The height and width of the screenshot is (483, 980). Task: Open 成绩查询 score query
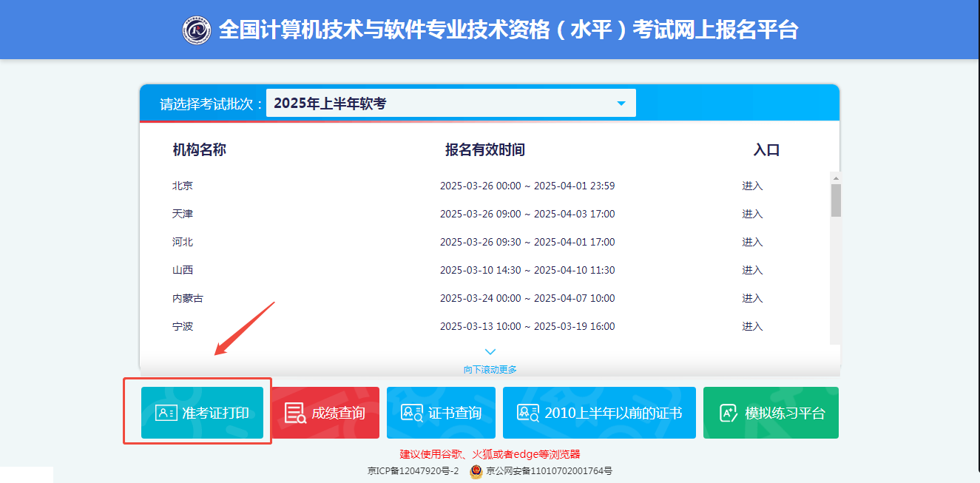tap(325, 413)
